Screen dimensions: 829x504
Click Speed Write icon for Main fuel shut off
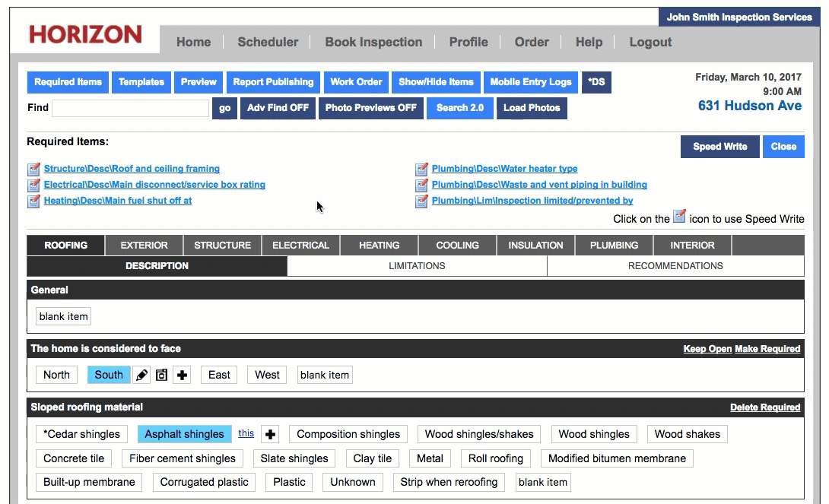coord(33,201)
